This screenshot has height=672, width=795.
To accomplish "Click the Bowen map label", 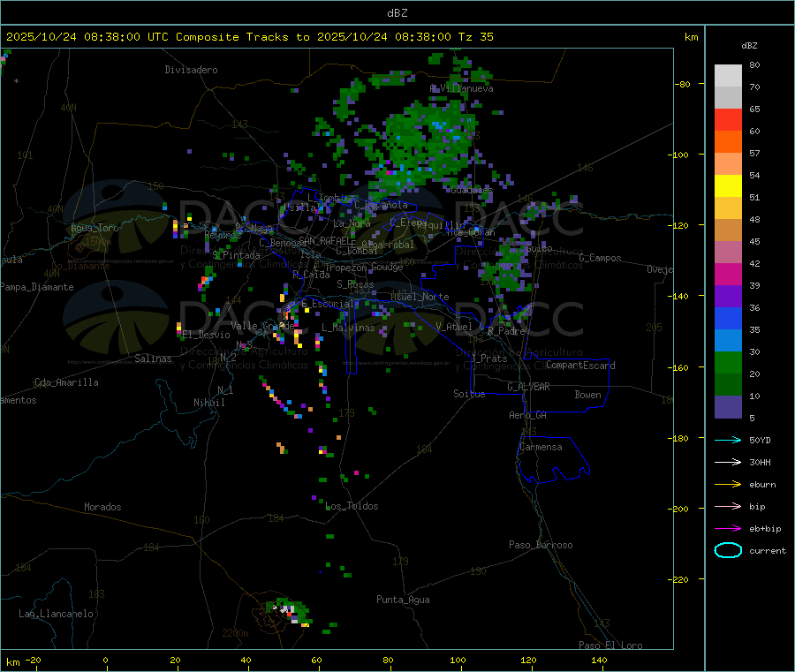I will click(587, 395).
